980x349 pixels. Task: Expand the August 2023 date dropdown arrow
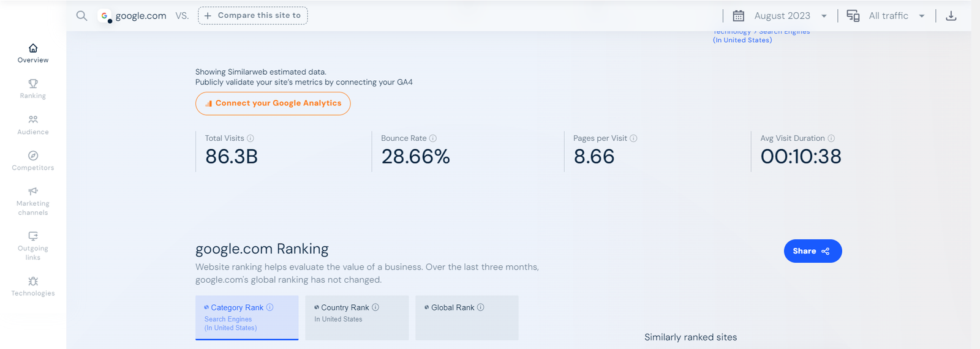pyautogui.click(x=824, y=16)
